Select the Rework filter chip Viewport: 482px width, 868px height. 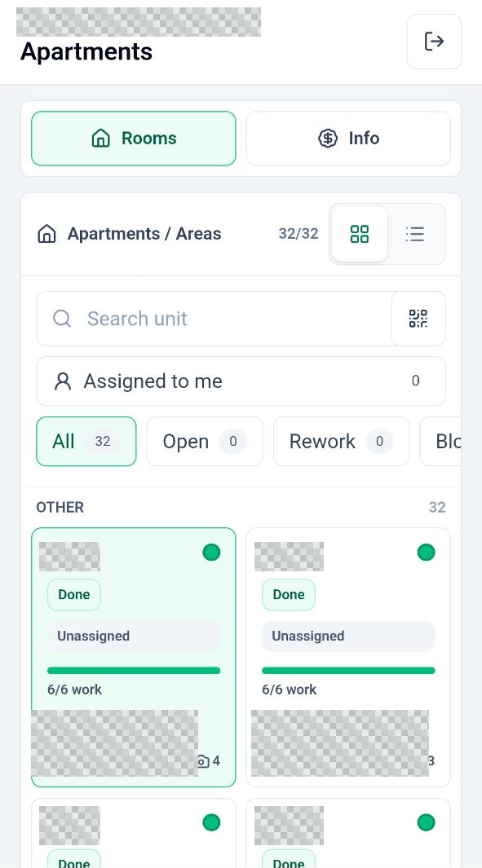click(341, 441)
